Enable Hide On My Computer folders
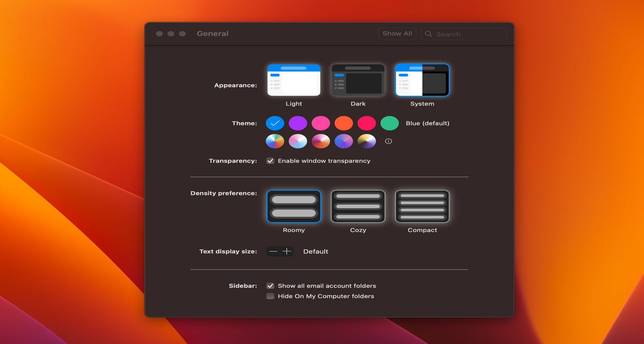 point(270,296)
